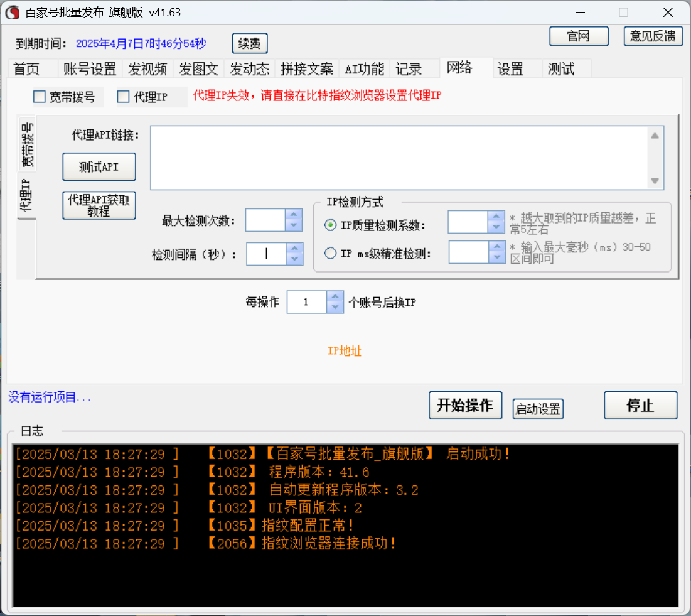Image resolution: width=691 pixels, height=616 pixels.
Task: Click the 没有运行项目... status text
Action: (x=50, y=397)
